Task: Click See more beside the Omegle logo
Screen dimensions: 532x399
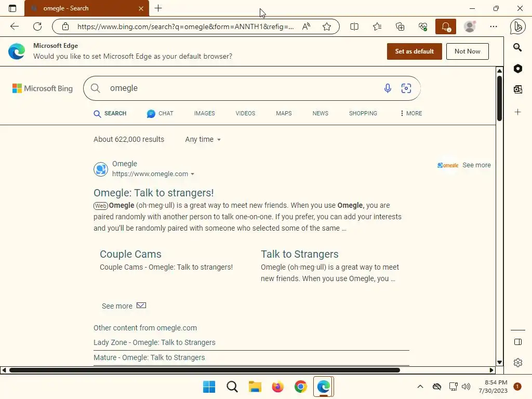Action: pos(476,165)
